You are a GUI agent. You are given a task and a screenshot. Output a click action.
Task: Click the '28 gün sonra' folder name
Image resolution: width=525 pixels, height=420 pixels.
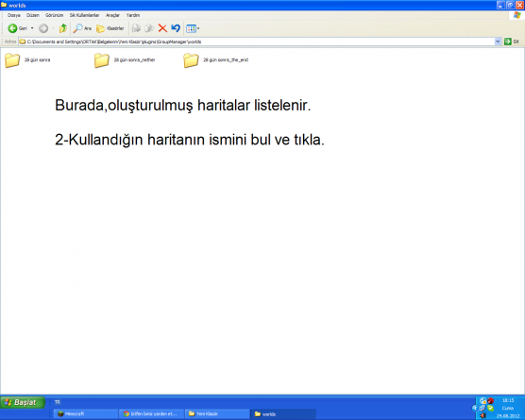[37, 59]
